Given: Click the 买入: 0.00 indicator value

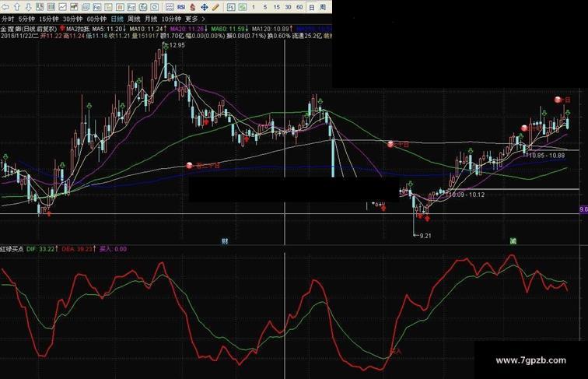Looking at the screenshot, I should 113,249.
